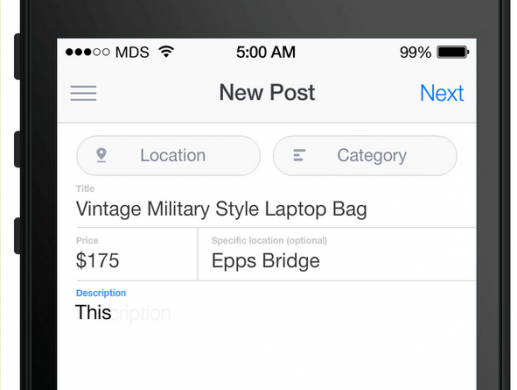This screenshot has height=390, width=517.
Task: Open the hamburger menu icon
Action: [x=83, y=93]
